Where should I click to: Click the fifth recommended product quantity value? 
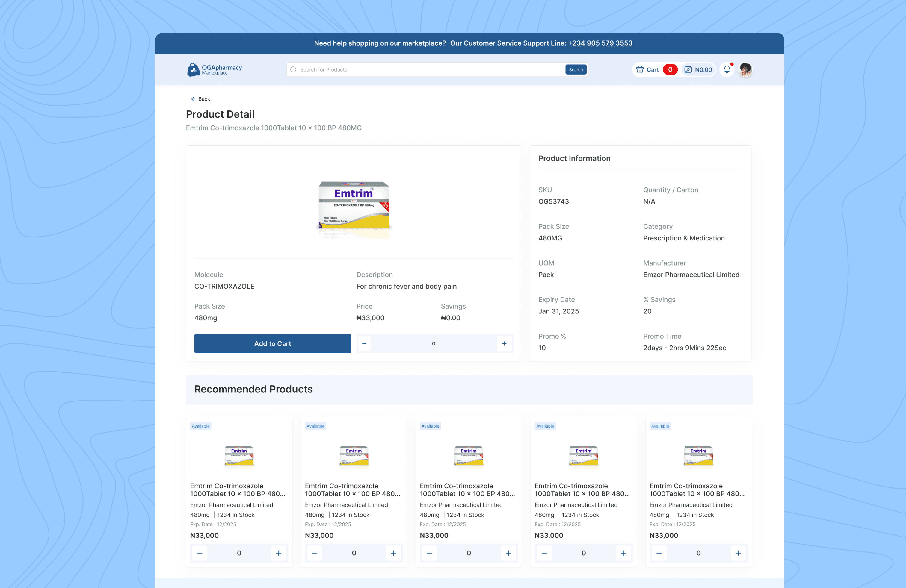point(699,553)
